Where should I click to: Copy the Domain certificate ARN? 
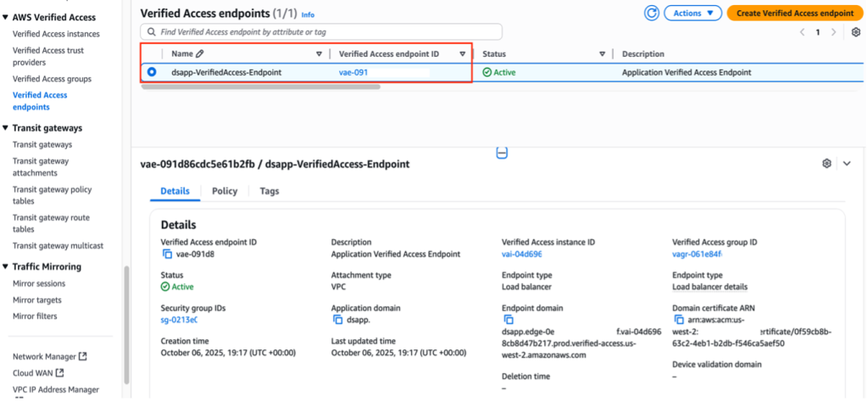(679, 320)
